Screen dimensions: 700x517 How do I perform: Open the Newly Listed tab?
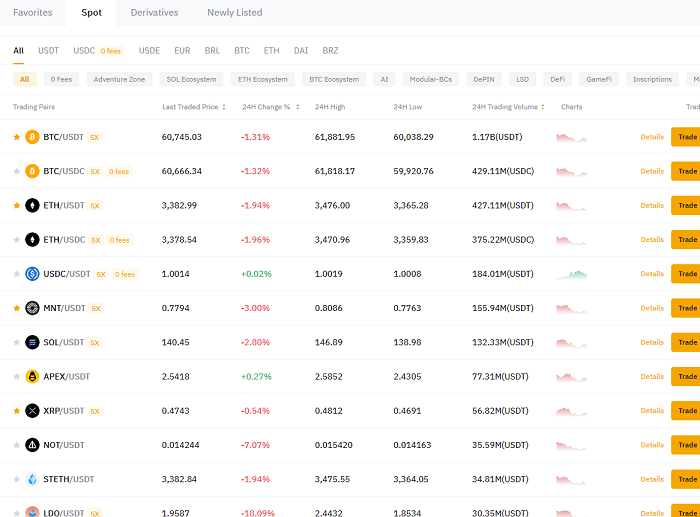(235, 13)
